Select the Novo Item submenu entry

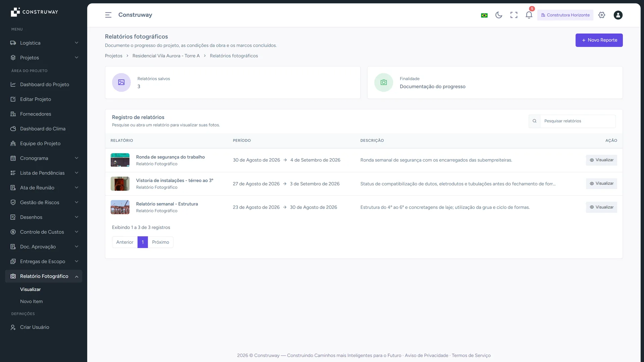(32, 301)
